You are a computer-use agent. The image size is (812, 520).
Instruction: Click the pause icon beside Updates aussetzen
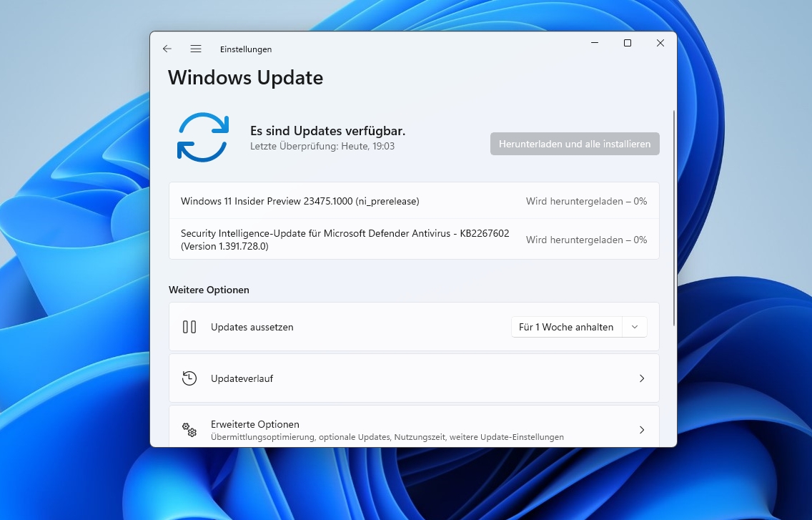[189, 327]
